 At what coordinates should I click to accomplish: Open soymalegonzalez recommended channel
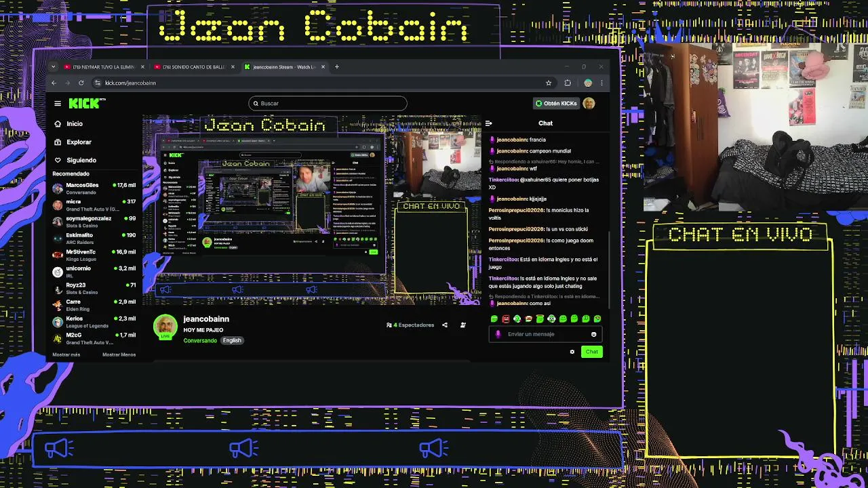pos(94,222)
